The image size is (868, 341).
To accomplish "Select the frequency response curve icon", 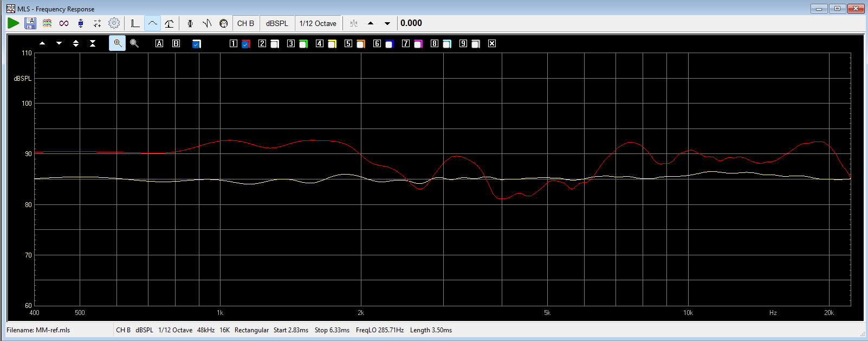I will [x=152, y=23].
